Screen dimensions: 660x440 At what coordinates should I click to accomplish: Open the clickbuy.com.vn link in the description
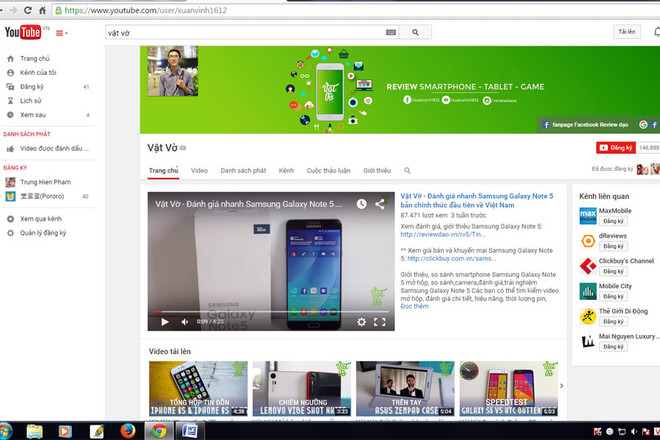pyautogui.click(x=452, y=259)
